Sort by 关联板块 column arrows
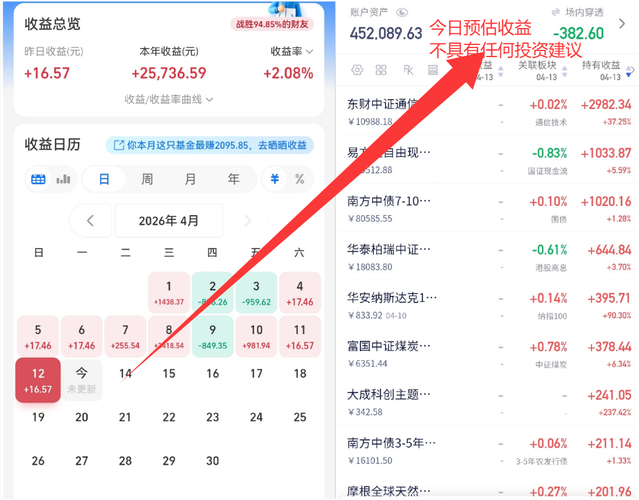This screenshot has width=639, height=500. (564, 71)
